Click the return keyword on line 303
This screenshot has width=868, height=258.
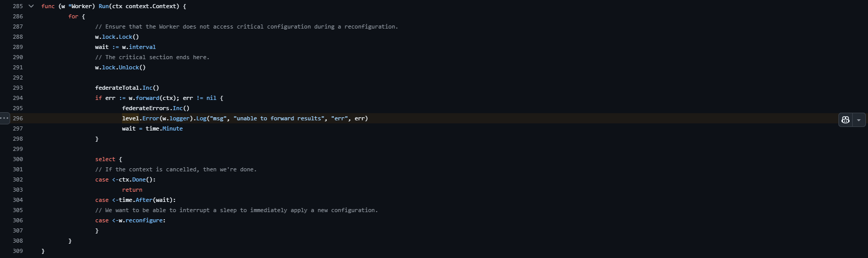132,190
